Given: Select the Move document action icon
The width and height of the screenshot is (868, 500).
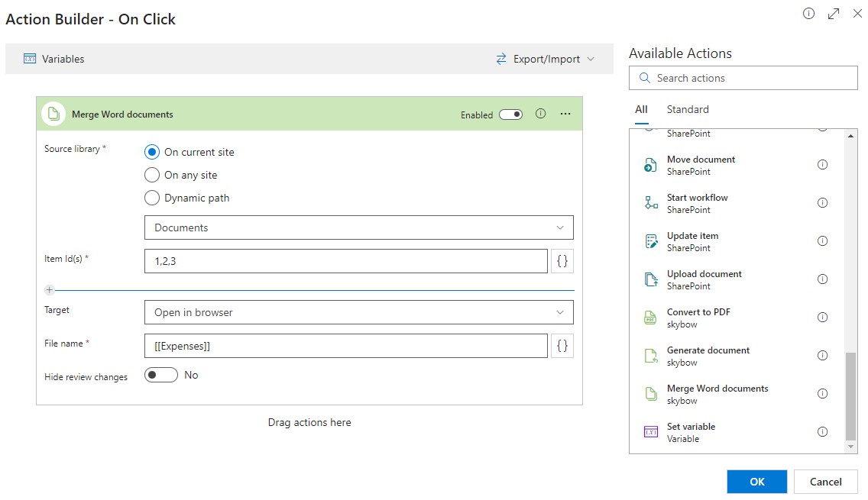Looking at the screenshot, I should point(651,165).
